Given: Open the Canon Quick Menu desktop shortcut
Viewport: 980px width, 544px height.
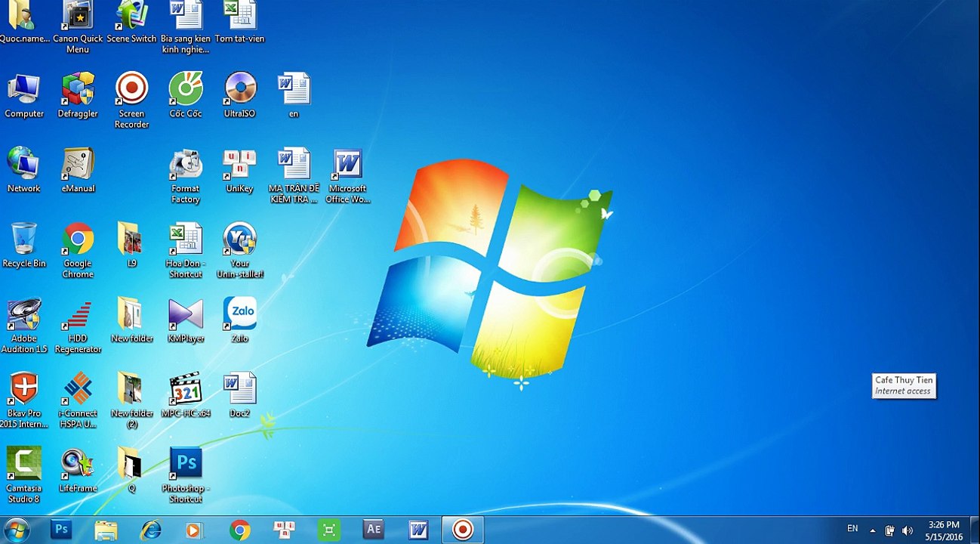Looking at the screenshot, I should [78, 27].
